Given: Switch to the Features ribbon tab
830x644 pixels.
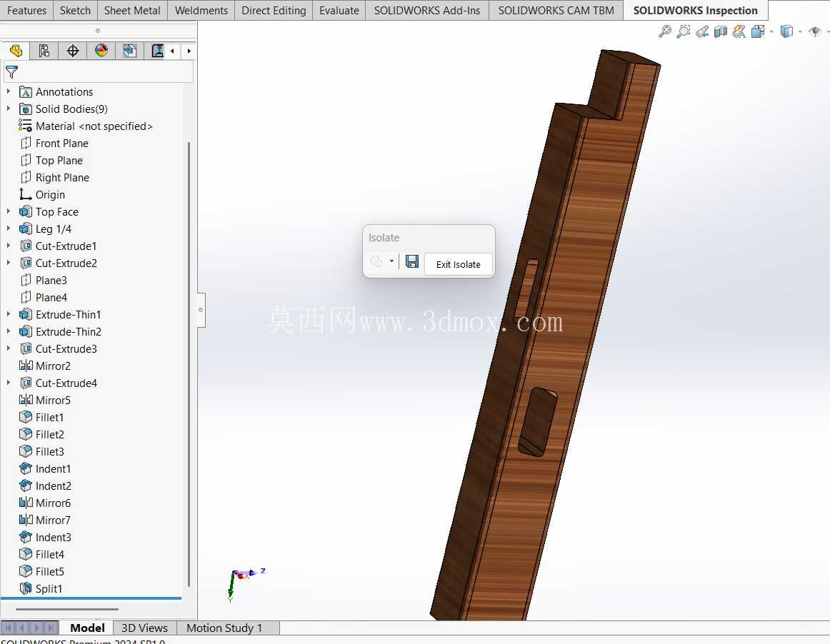Looking at the screenshot, I should 26,11.
